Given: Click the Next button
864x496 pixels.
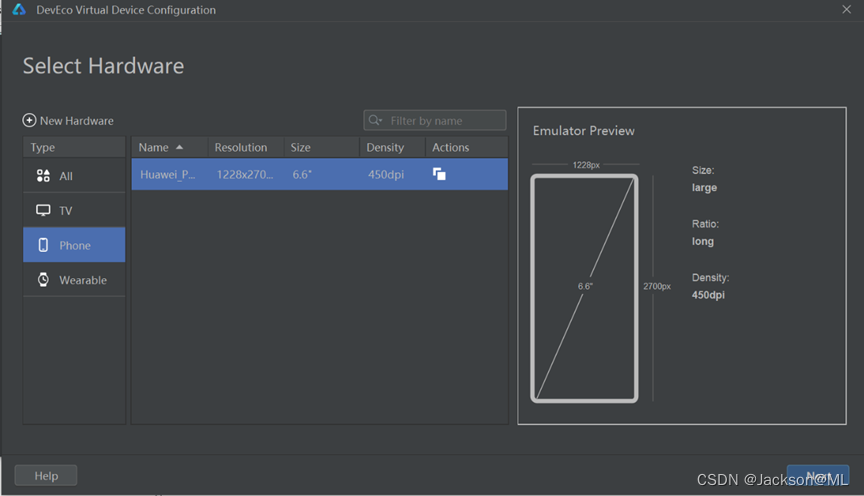Looking at the screenshot, I should [818, 476].
